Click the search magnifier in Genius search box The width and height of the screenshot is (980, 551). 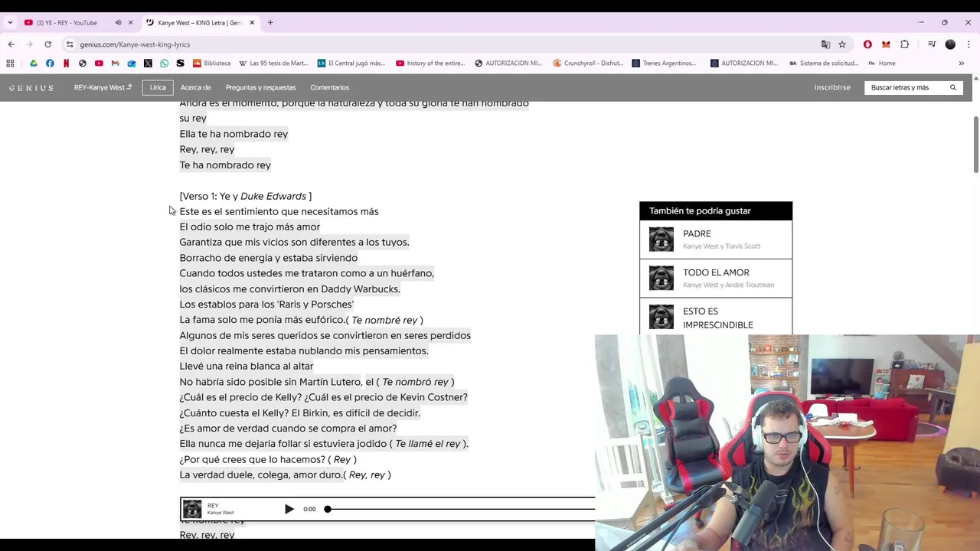coord(953,87)
